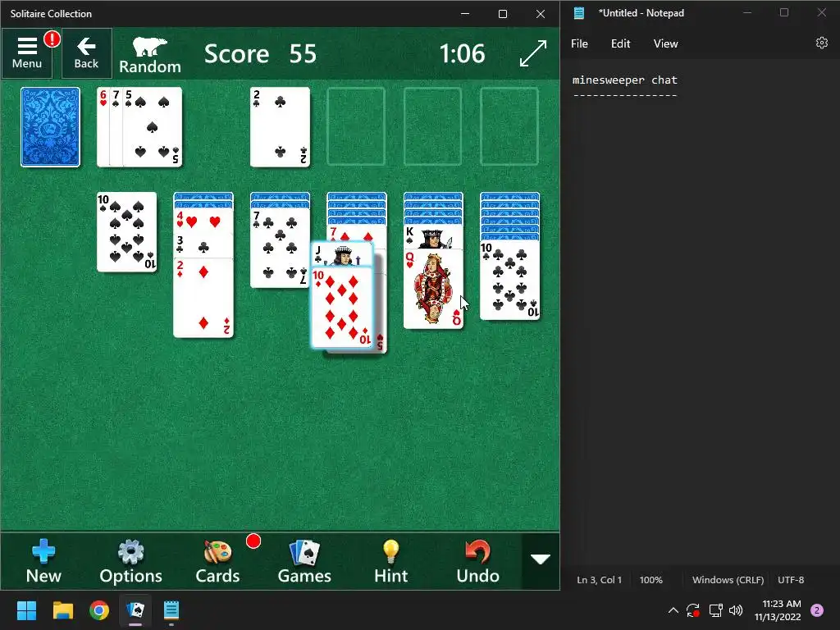This screenshot has height=630, width=840.
Task: Select the 4 of hearts card
Action: click(203, 220)
